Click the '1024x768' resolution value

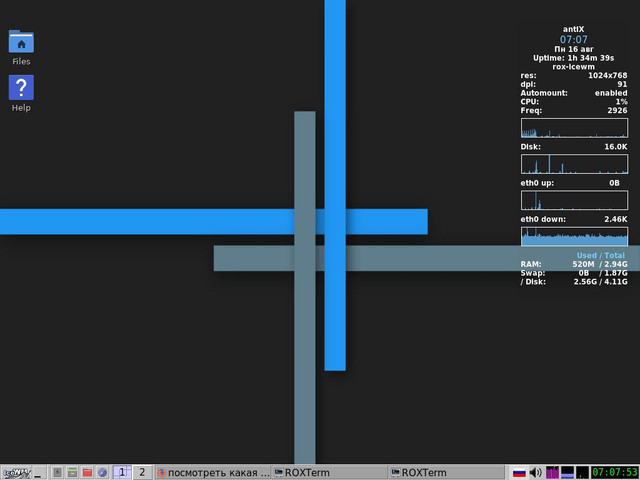point(607,76)
